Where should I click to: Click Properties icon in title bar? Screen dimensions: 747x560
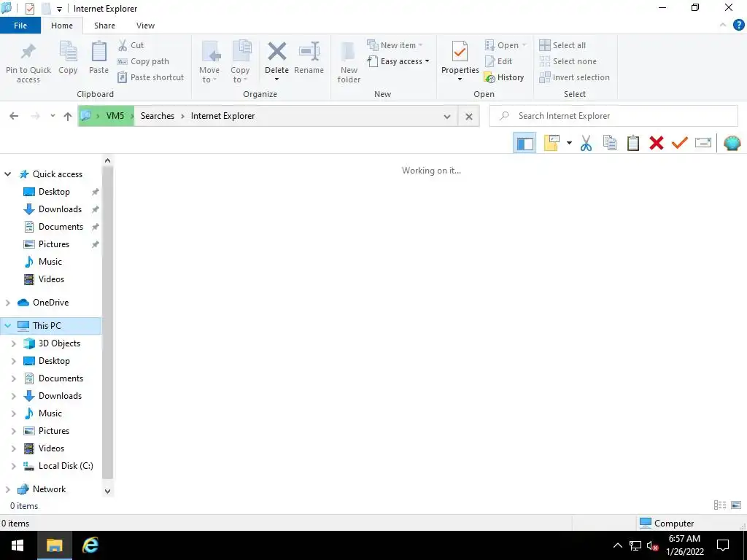[29, 9]
